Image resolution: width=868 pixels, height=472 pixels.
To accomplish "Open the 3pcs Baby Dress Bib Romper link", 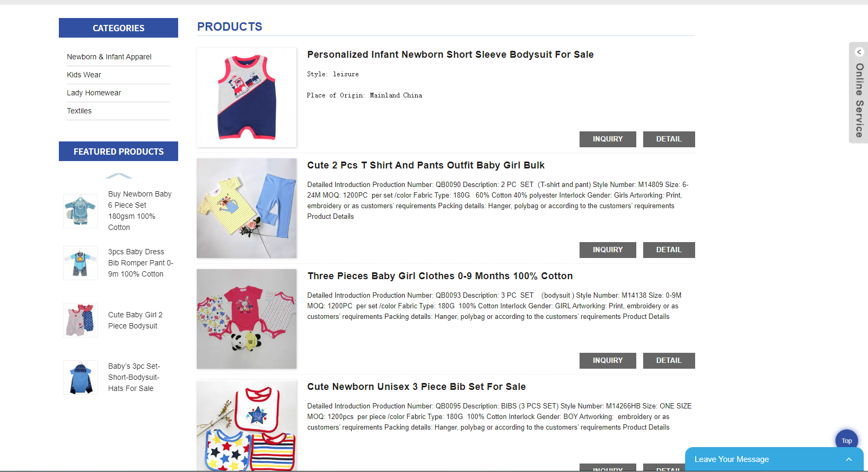I will click(140, 263).
